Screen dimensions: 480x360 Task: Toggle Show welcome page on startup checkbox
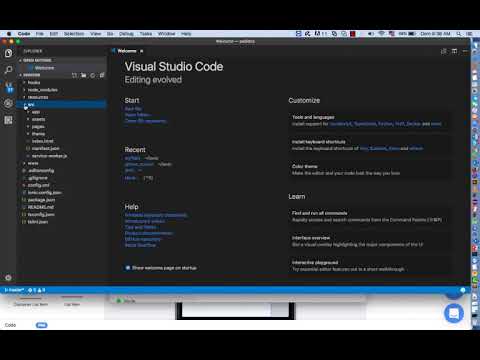(128, 268)
